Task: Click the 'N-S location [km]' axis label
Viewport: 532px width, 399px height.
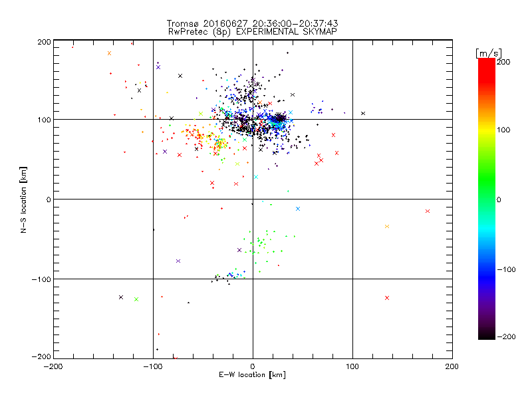Action: 23,199
